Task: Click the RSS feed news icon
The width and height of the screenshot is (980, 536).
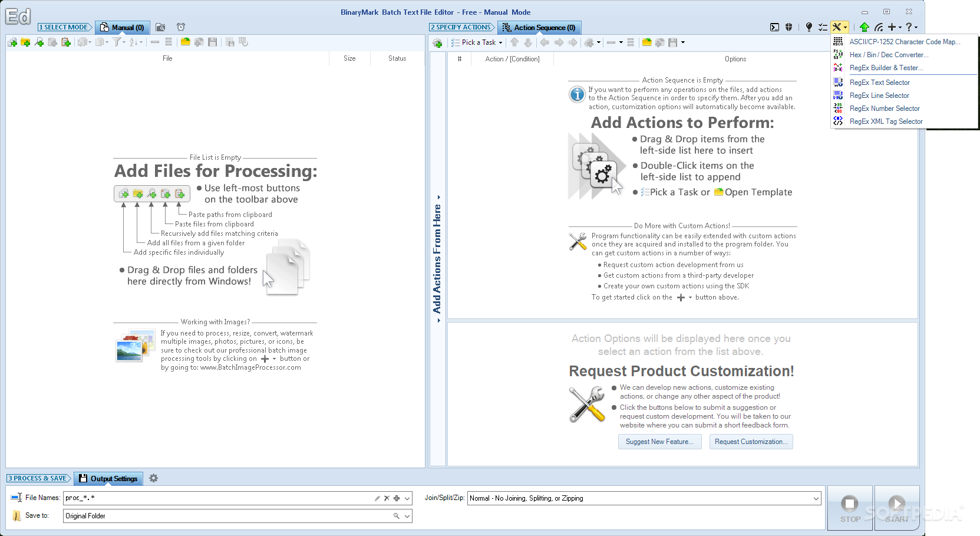Action: [x=879, y=27]
